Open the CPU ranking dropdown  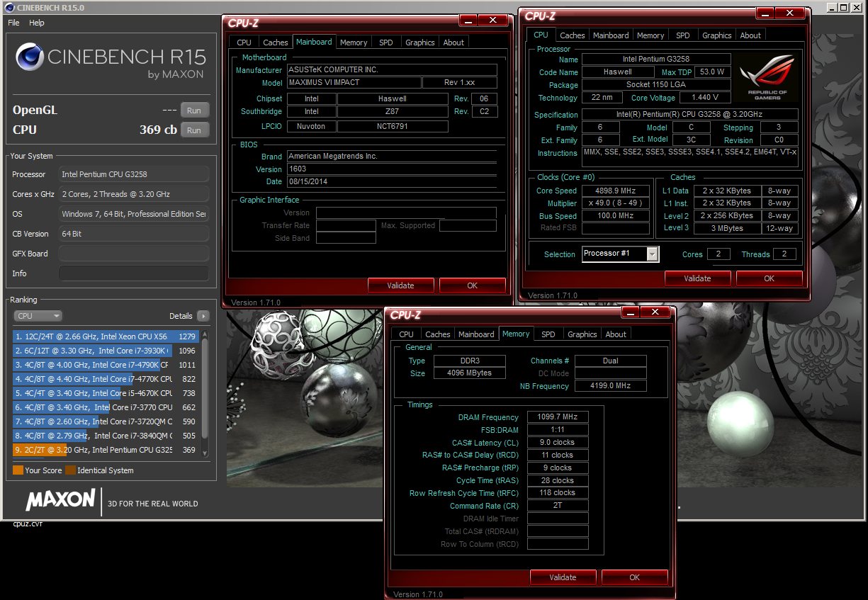(38, 316)
